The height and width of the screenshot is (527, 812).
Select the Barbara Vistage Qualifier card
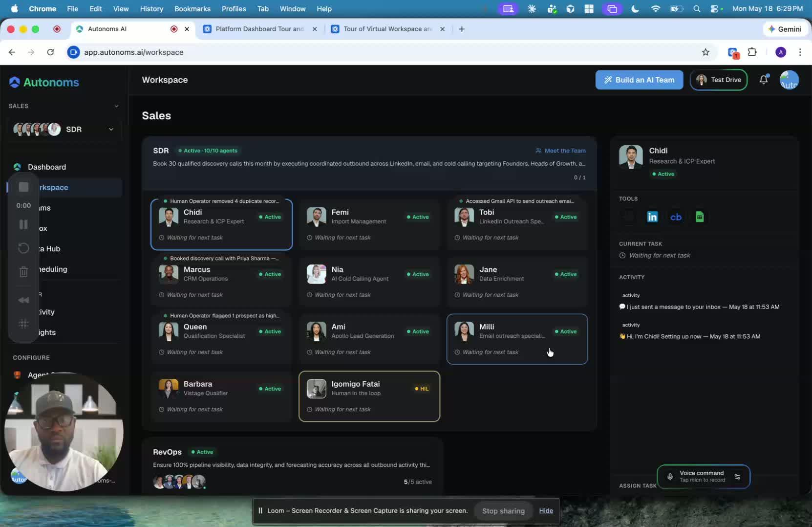[222, 396]
